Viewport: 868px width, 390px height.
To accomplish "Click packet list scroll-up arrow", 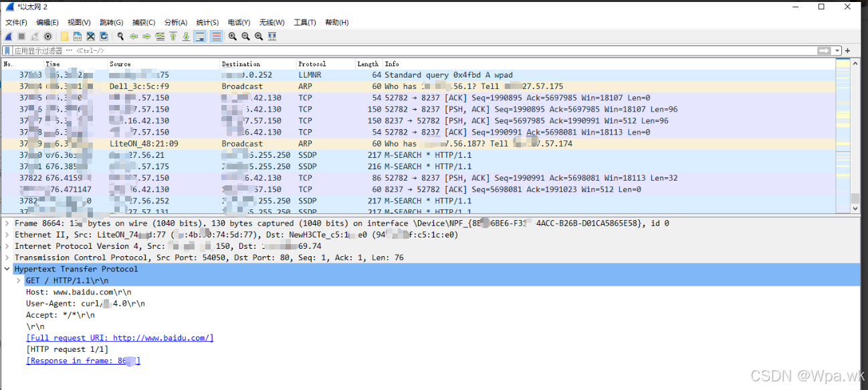I will (855, 63).
